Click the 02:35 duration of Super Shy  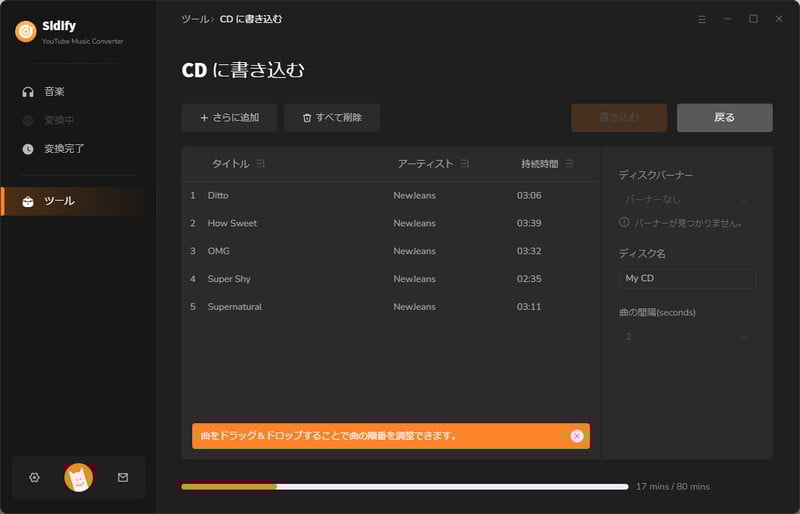click(x=529, y=279)
